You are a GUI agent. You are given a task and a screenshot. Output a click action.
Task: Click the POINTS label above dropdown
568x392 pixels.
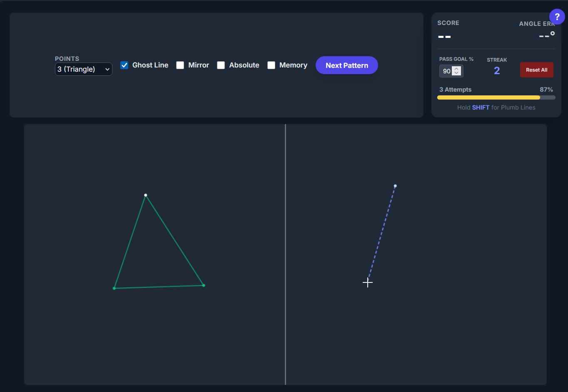click(x=67, y=59)
